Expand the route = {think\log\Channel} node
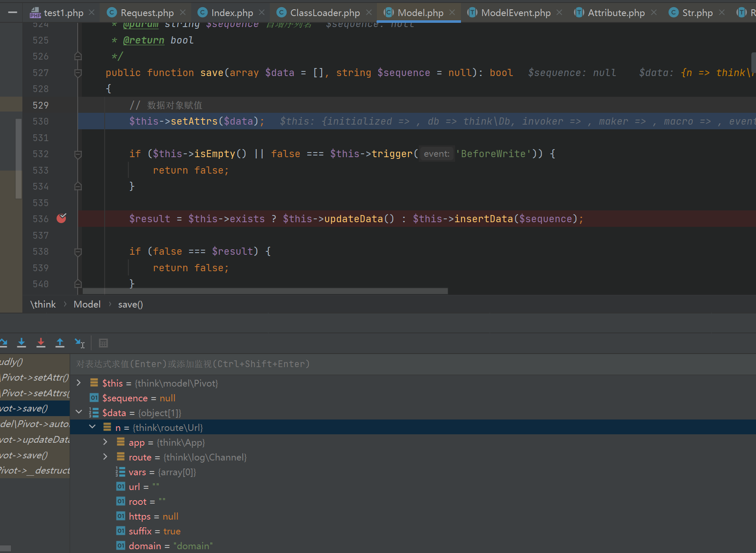 click(x=106, y=457)
